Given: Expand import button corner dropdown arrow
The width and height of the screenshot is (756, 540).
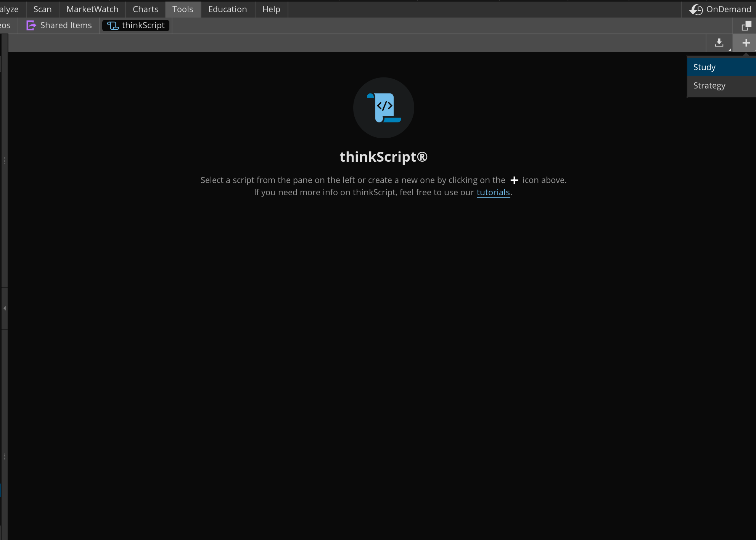Looking at the screenshot, I should coord(729,50).
